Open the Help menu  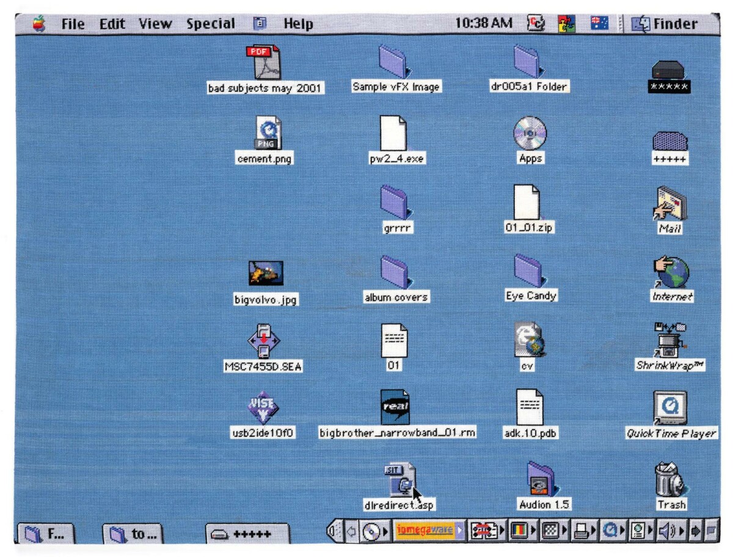coord(298,24)
